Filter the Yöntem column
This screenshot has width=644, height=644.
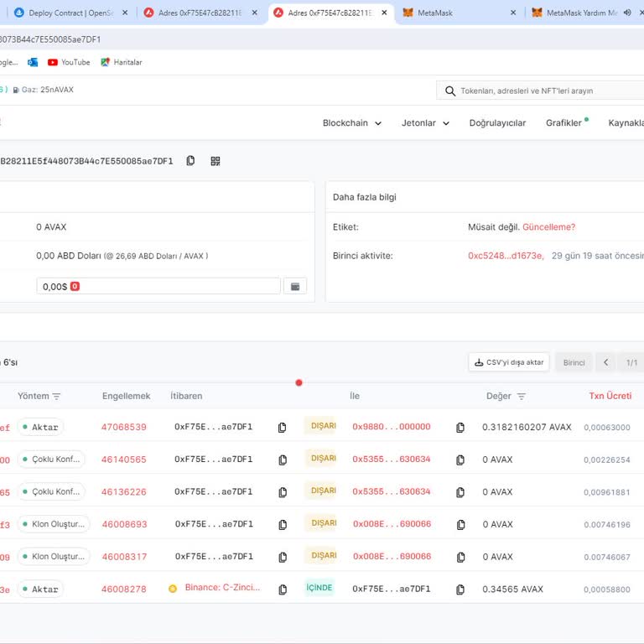(56, 397)
